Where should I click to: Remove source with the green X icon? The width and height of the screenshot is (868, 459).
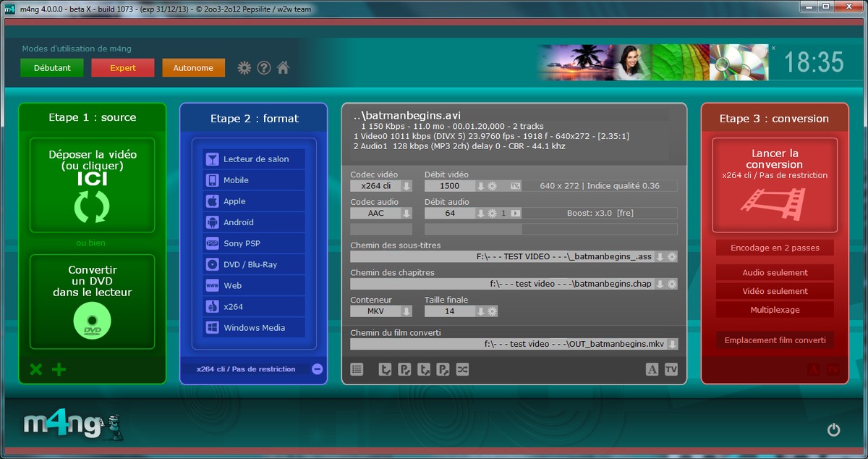(x=35, y=370)
